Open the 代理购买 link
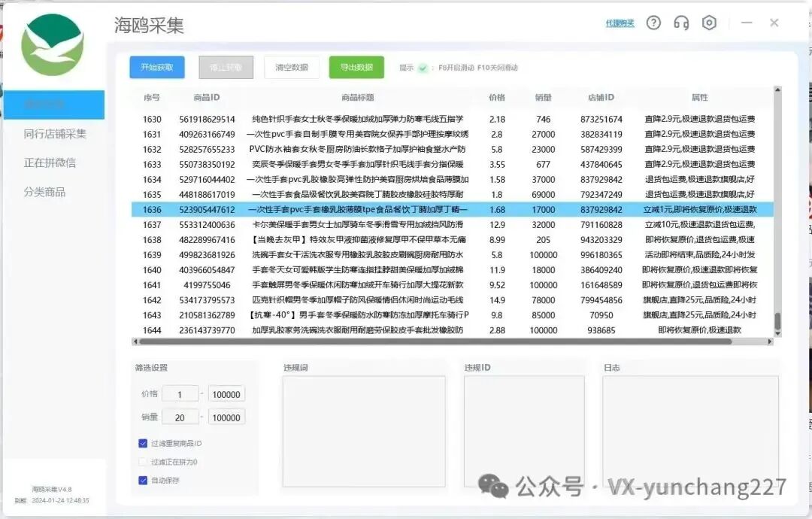Screen dimensions: 812x519 pyautogui.click(x=620, y=23)
